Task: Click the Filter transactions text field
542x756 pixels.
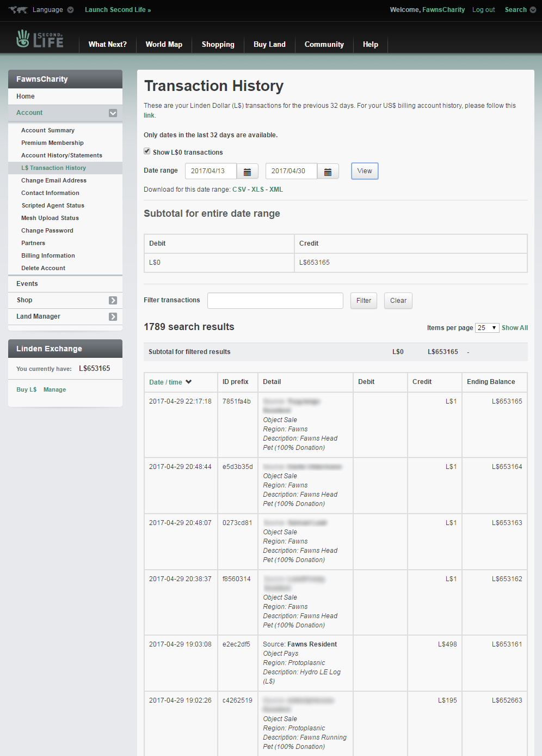Action: (x=275, y=301)
